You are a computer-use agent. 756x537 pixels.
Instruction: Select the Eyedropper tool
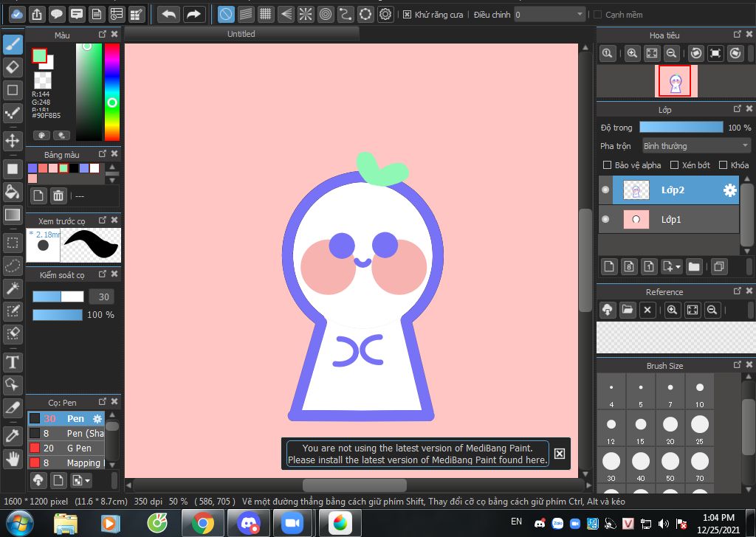(13, 436)
